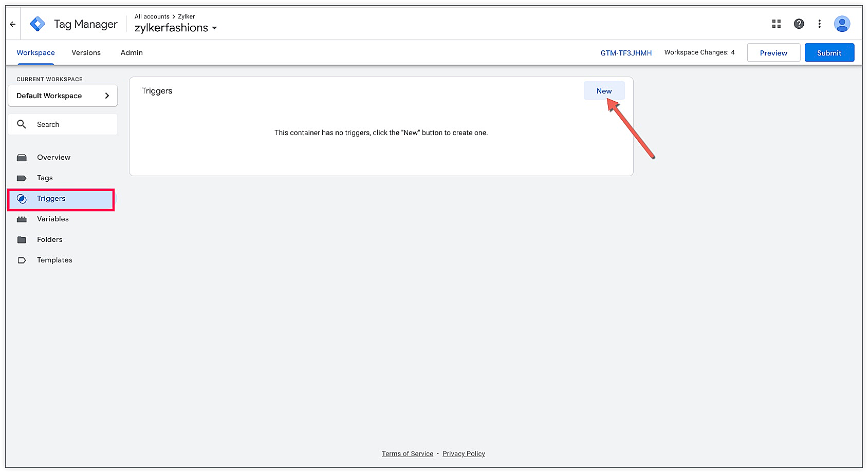Click the Triggers circle icon
The image size is (868, 473).
(22, 199)
